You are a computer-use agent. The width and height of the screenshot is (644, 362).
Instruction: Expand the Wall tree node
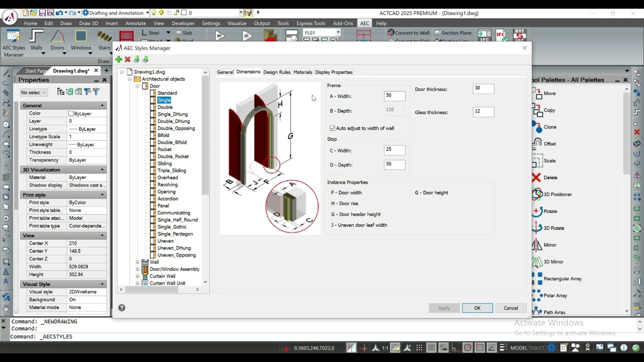tap(137, 262)
